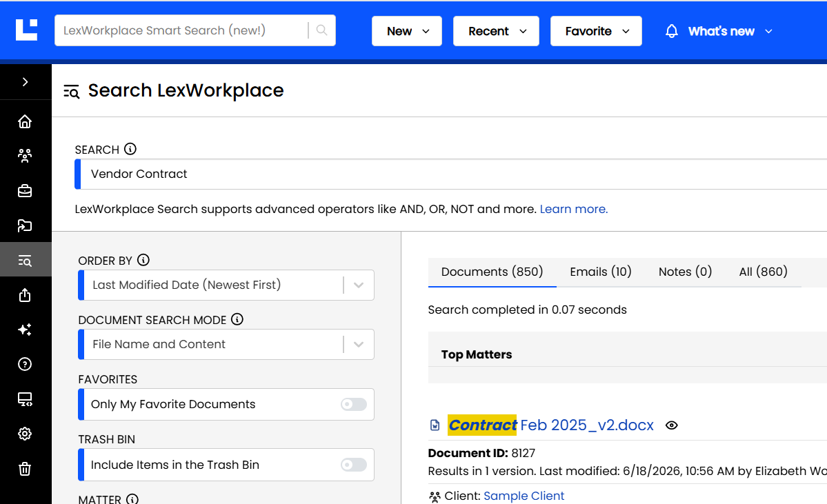Open the Trash bin sidebar icon
The height and width of the screenshot is (504, 827).
[25, 469]
